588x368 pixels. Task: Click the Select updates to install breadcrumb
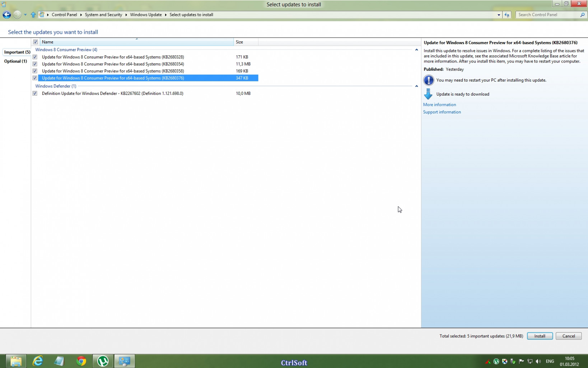191,15
